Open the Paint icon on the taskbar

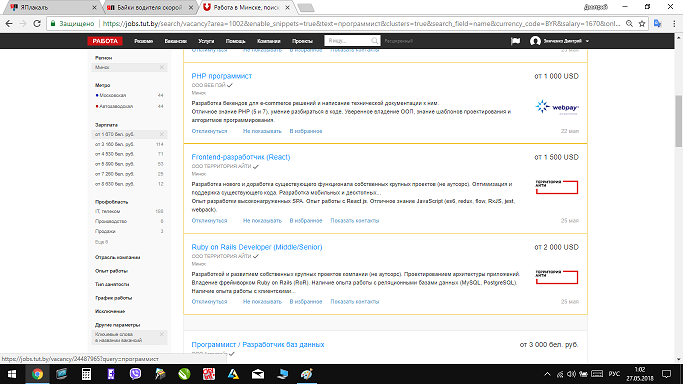click(307, 374)
